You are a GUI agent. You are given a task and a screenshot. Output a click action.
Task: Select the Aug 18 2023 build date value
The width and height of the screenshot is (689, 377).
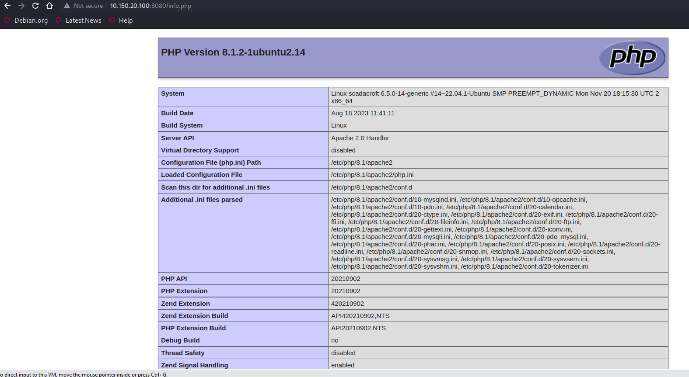363,113
